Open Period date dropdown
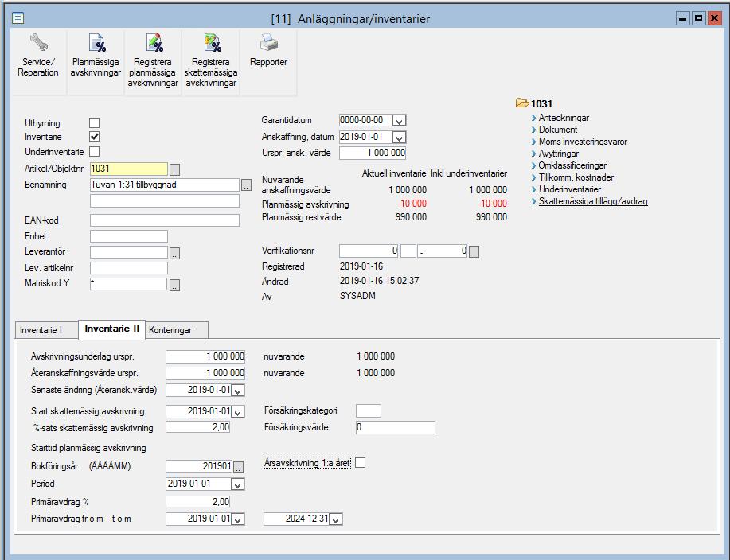 [238, 484]
